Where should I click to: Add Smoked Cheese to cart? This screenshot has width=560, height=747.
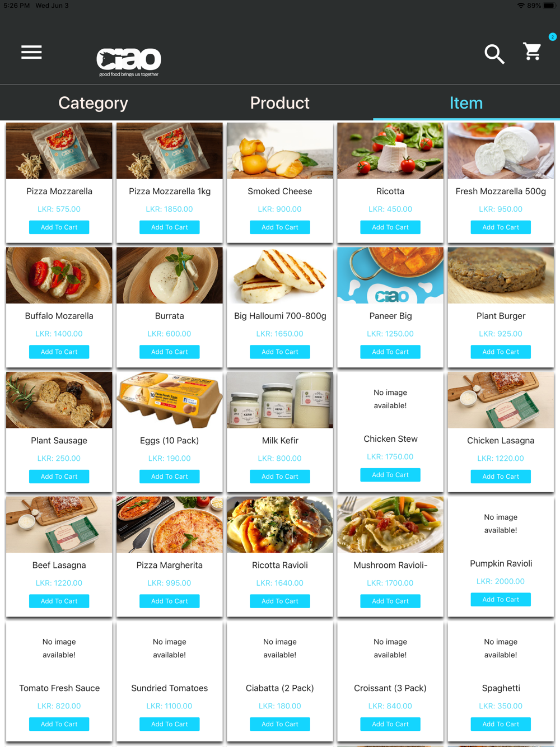point(280,227)
